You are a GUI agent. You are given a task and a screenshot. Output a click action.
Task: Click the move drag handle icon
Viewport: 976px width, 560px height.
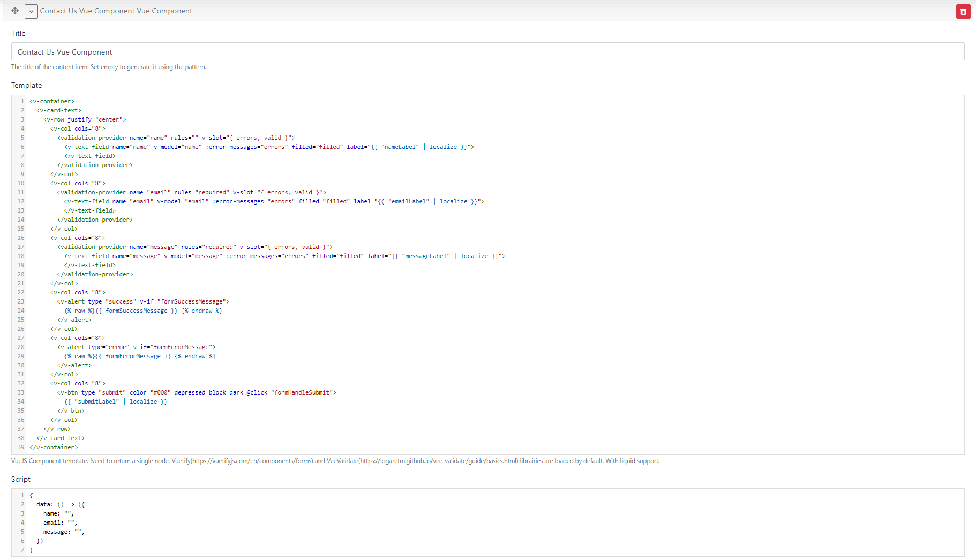[15, 11]
